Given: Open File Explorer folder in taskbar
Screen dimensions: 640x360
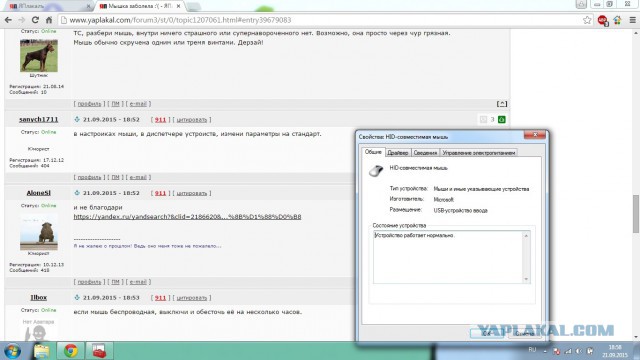Looking at the screenshot, I should [41, 351].
